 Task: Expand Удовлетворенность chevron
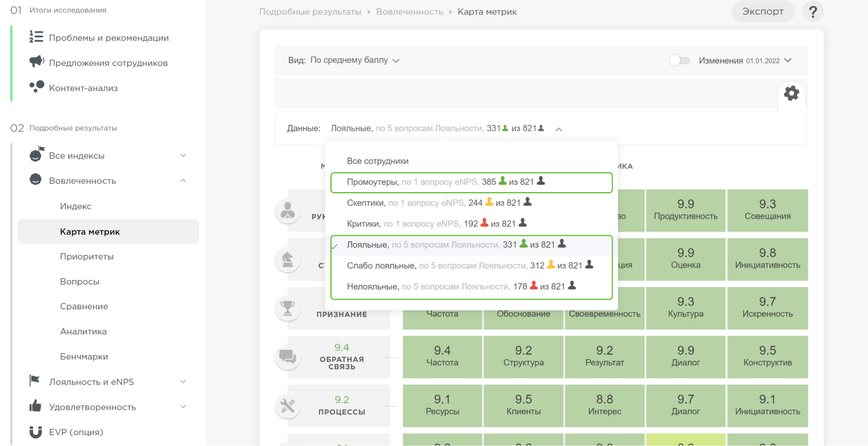point(183,406)
